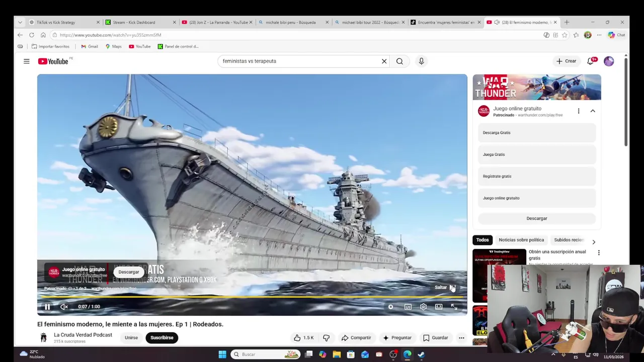Image resolution: width=644 pixels, height=362 pixels.
Task: Switch to the Stream - Kick Dashboard tab
Action: click(x=140, y=22)
